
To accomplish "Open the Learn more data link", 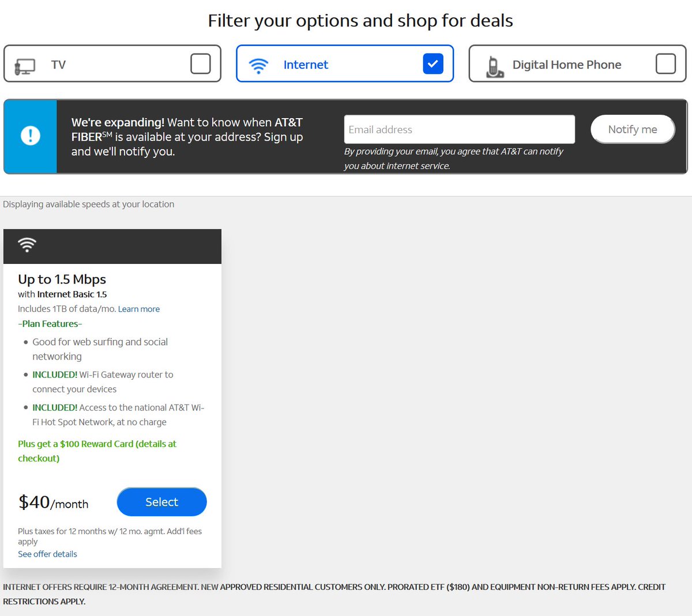I will [139, 309].
